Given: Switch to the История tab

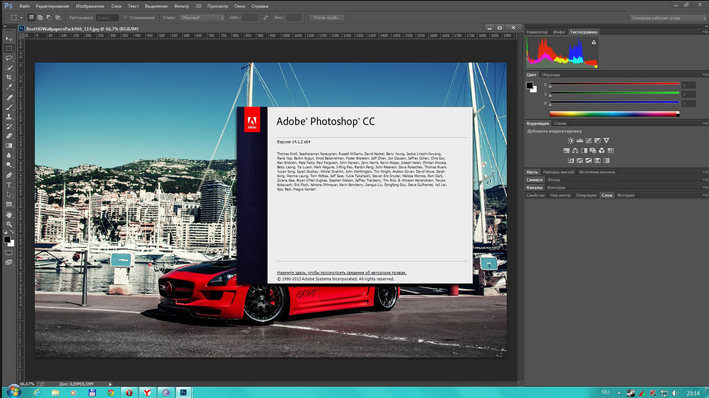Looking at the screenshot, I should point(626,195).
